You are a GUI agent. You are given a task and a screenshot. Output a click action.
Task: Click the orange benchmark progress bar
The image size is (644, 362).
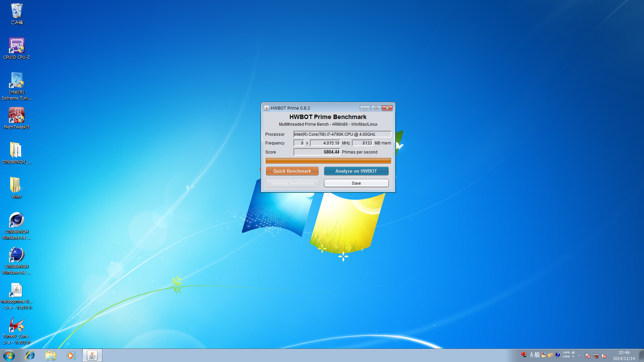coord(328,161)
